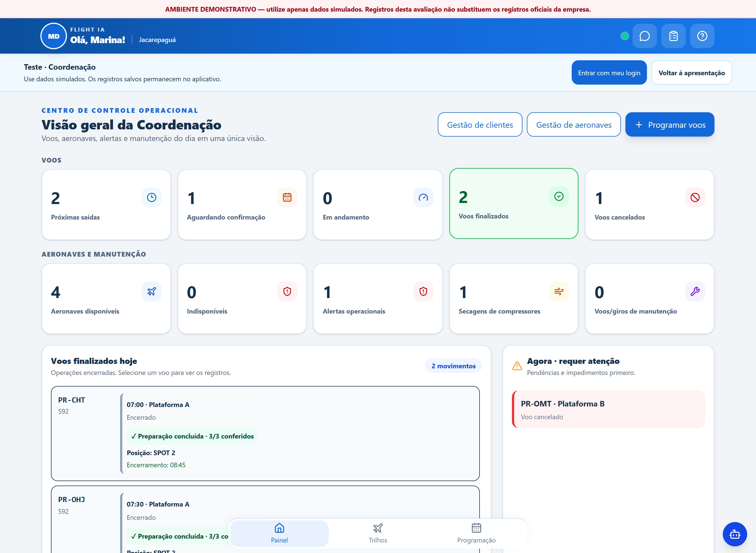Open the PR-OMT · Plataforma B alert
Screen dimensions: 756x553
coord(608,409)
